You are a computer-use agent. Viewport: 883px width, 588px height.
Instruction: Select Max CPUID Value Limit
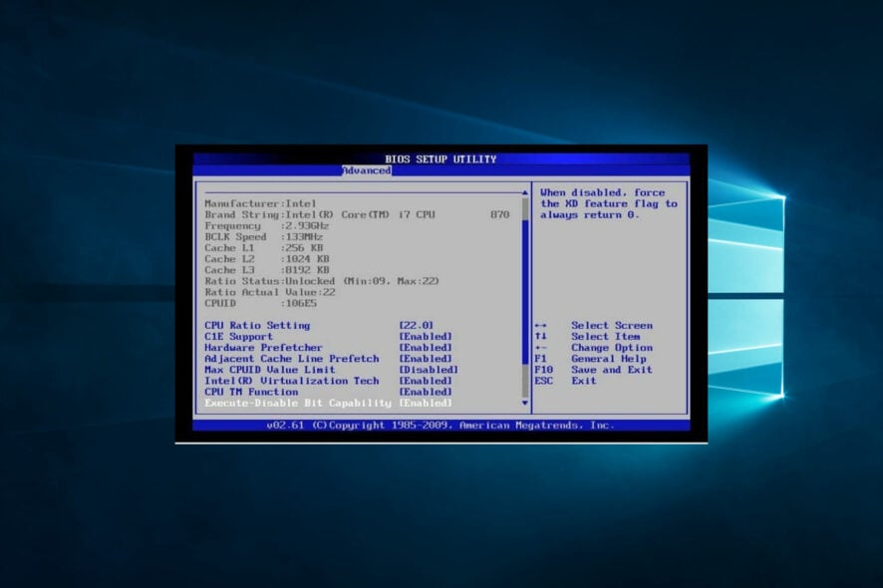pos(270,370)
